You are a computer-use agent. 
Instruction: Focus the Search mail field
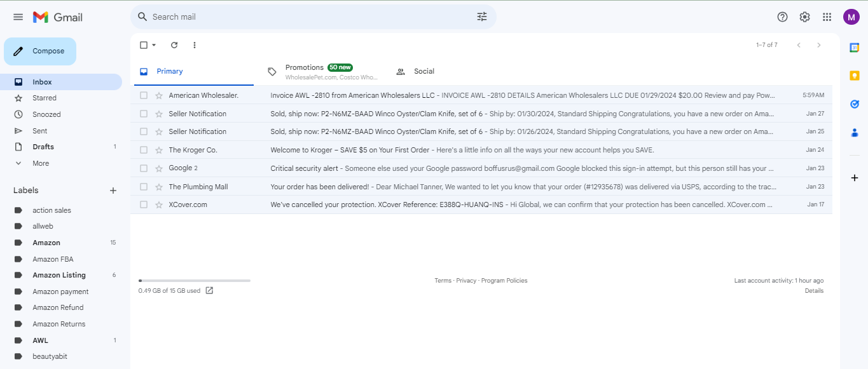312,17
